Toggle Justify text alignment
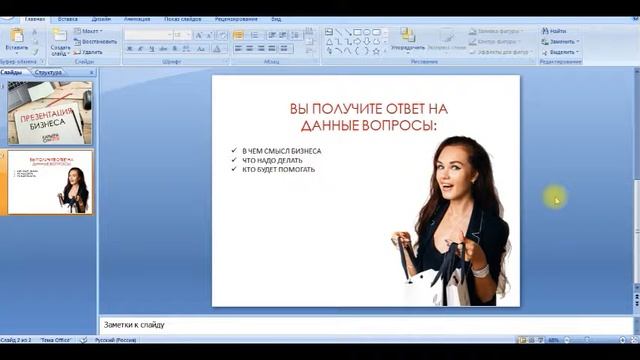640x360 pixels. tap(272, 49)
